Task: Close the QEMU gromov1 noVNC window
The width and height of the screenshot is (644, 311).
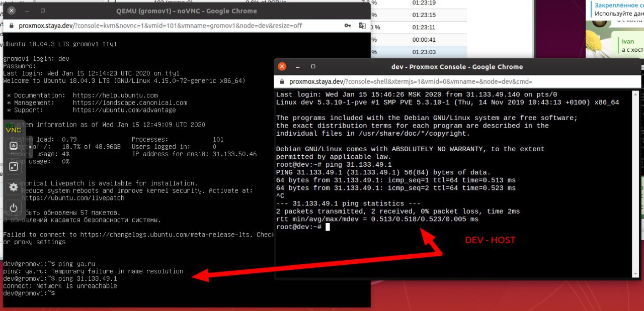Action: [x=12, y=11]
